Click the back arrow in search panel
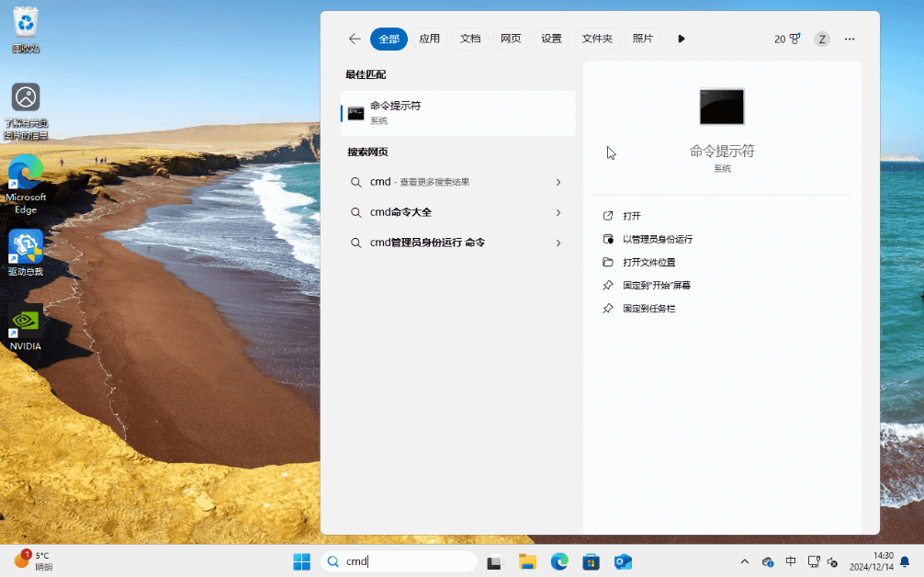The width and height of the screenshot is (924, 577). coord(355,39)
